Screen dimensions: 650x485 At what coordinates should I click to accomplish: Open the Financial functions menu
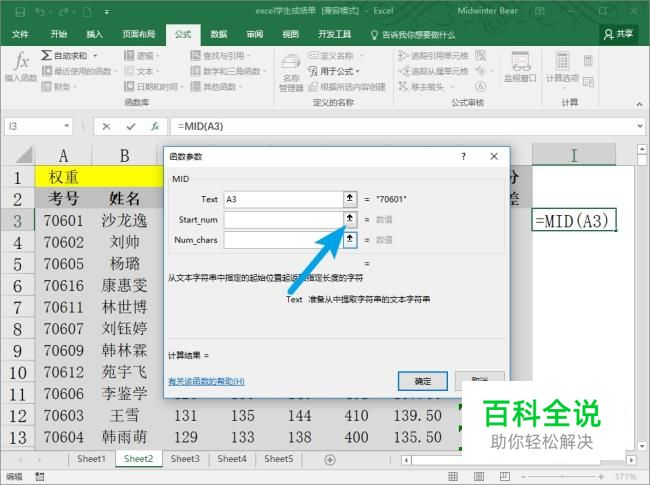pos(59,87)
